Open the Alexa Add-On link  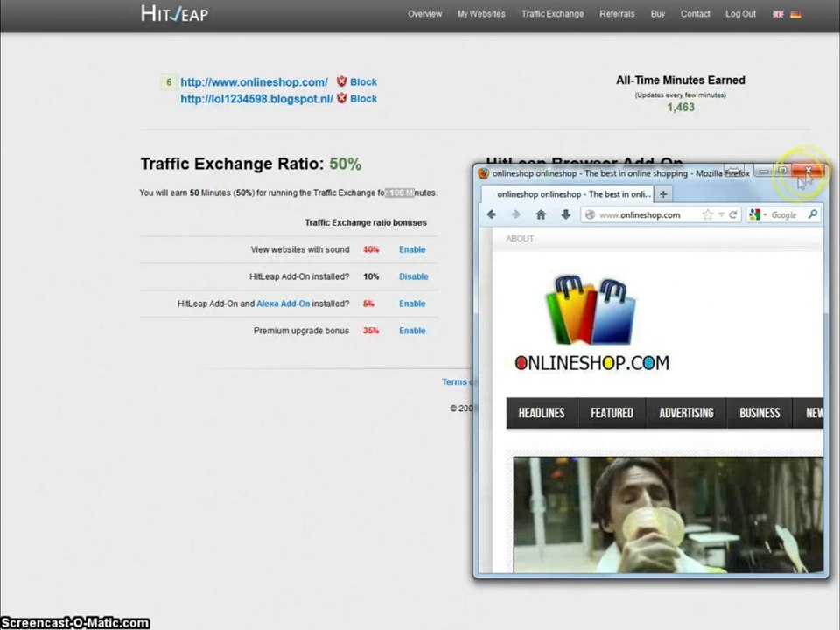point(283,304)
